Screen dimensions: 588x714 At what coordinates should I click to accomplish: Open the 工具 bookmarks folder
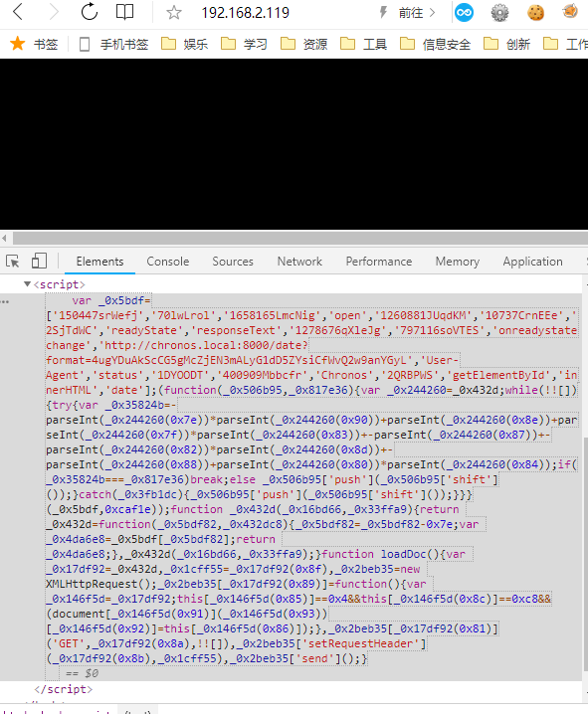[x=363, y=44]
